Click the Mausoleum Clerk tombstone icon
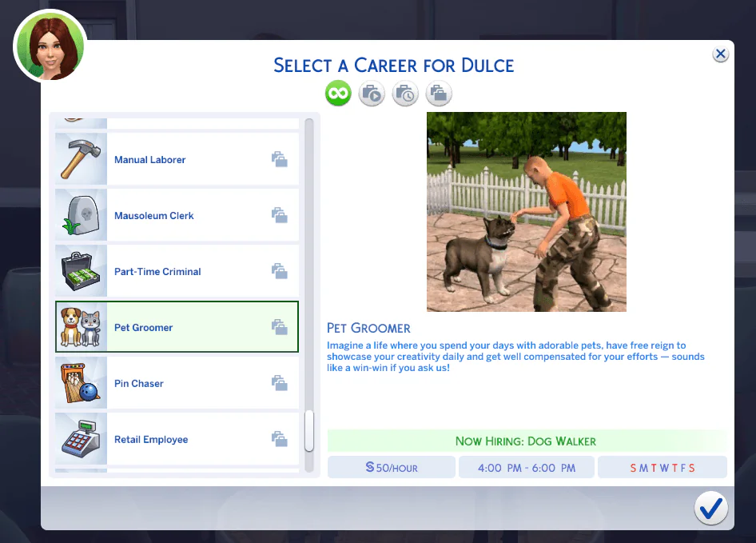Image resolution: width=756 pixels, height=543 pixels. [81, 215]
